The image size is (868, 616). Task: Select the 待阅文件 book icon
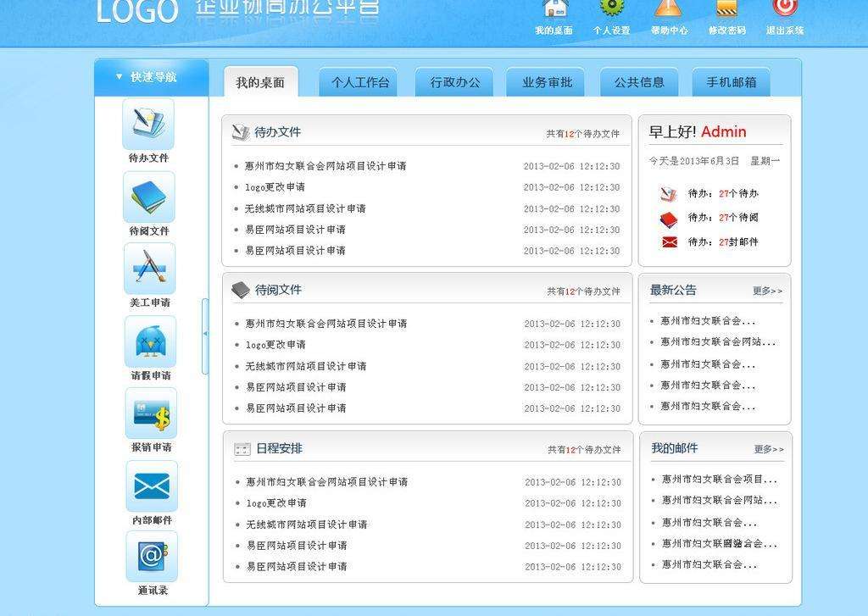pyautogui.click(x=150, y=198)
